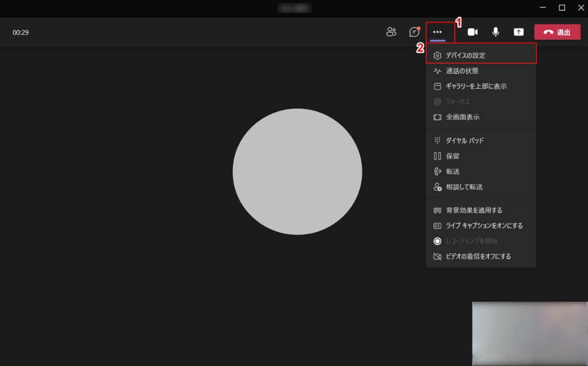The width and height of the screenshot is (588, 366).
Task: Minimize the Teams call window
Action: (543, 7)
